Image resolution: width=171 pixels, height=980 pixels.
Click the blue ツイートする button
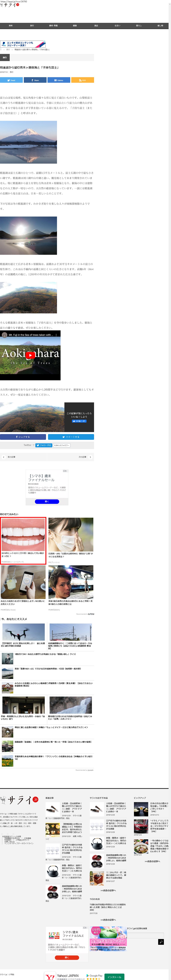point(71,437)
